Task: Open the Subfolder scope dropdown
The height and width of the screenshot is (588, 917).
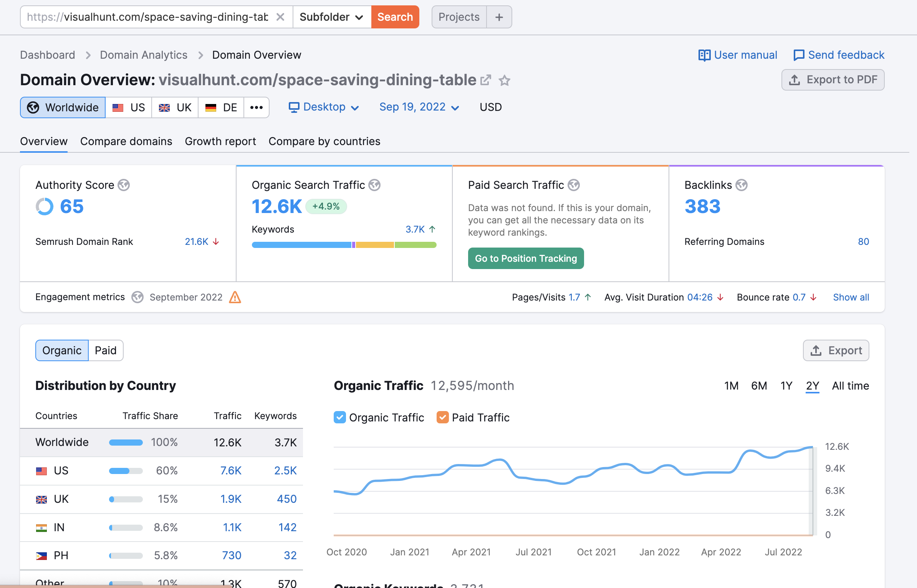Action: point(332,17)
